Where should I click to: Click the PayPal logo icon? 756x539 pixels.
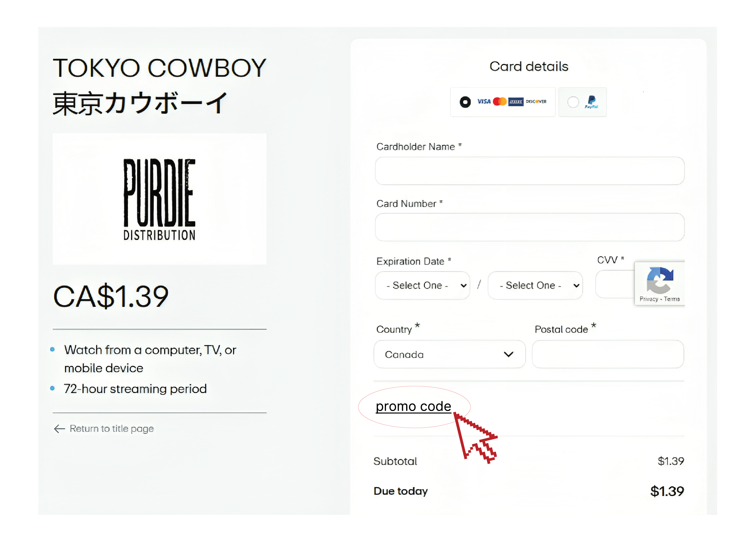[x=591, y=102]
